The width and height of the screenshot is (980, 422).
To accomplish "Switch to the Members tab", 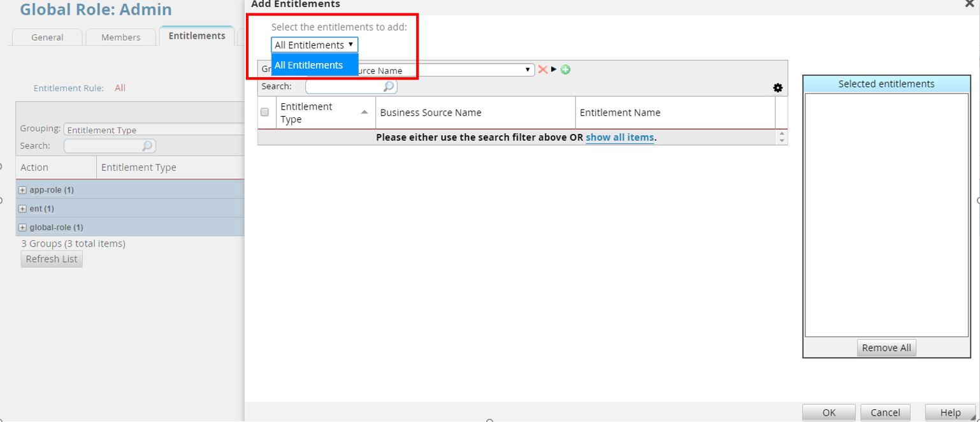I will [120, 37].
